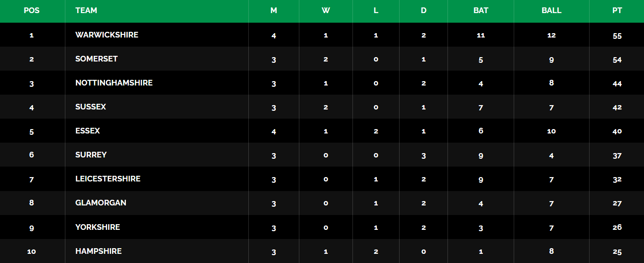Click Warwickshire's points total of 55

click(x=617, y=36)
